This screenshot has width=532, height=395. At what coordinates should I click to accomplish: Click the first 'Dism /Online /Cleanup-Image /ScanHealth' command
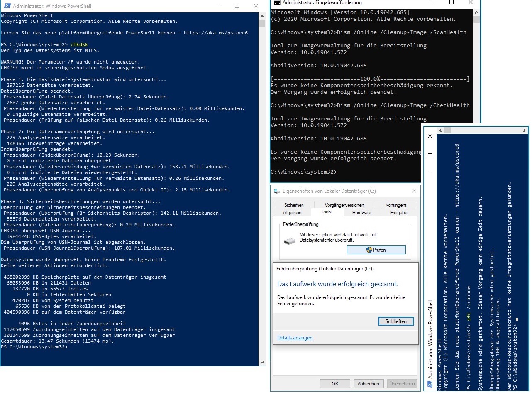[402, 32]
